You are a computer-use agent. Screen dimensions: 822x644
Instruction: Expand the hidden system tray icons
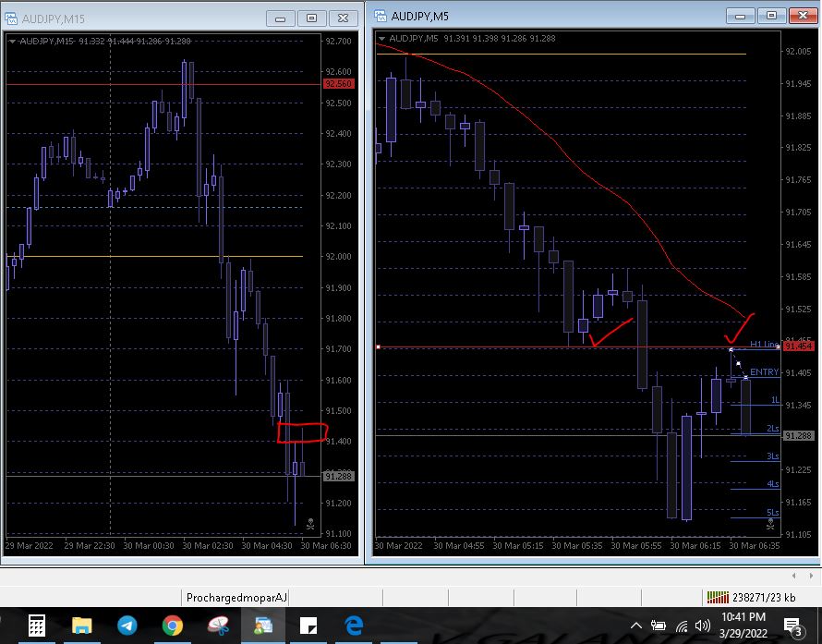pos(636,626)
